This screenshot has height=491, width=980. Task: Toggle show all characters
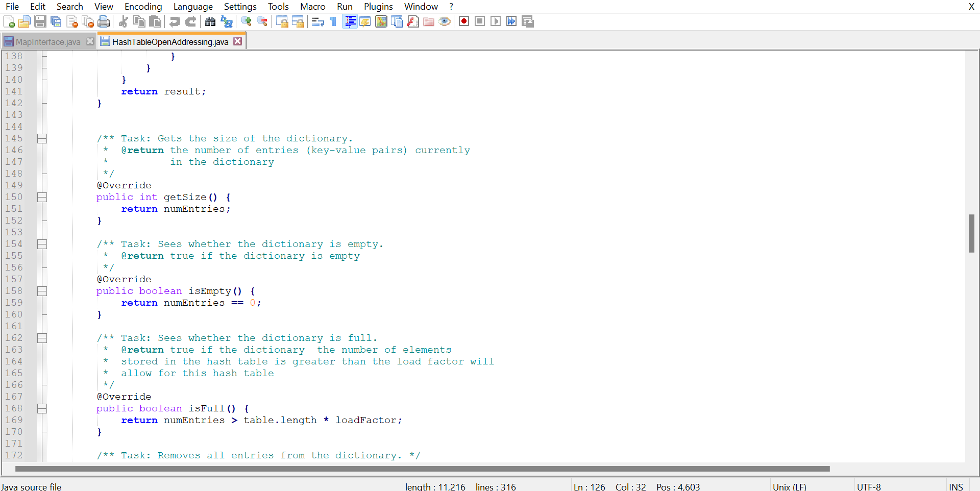[x=332, y=21]
